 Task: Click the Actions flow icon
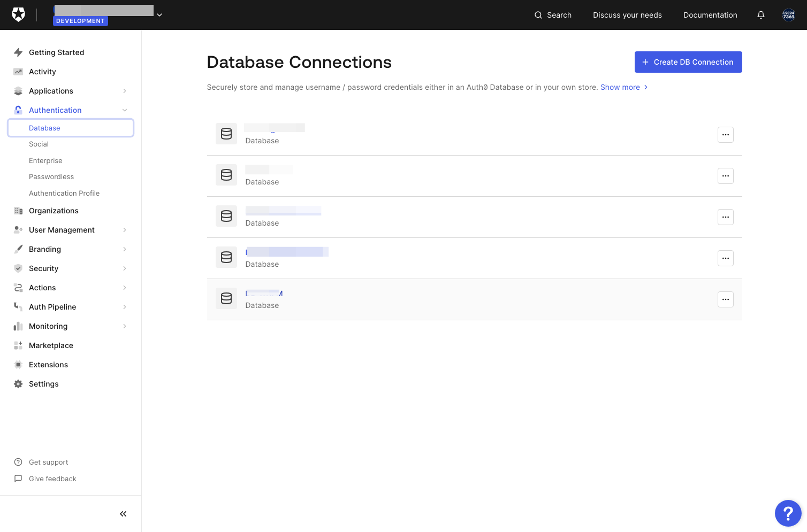18,288
